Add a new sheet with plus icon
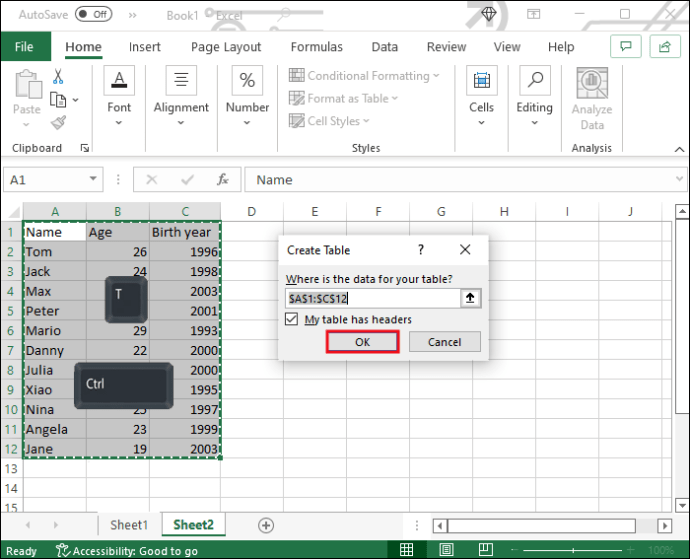 point(266,525)
